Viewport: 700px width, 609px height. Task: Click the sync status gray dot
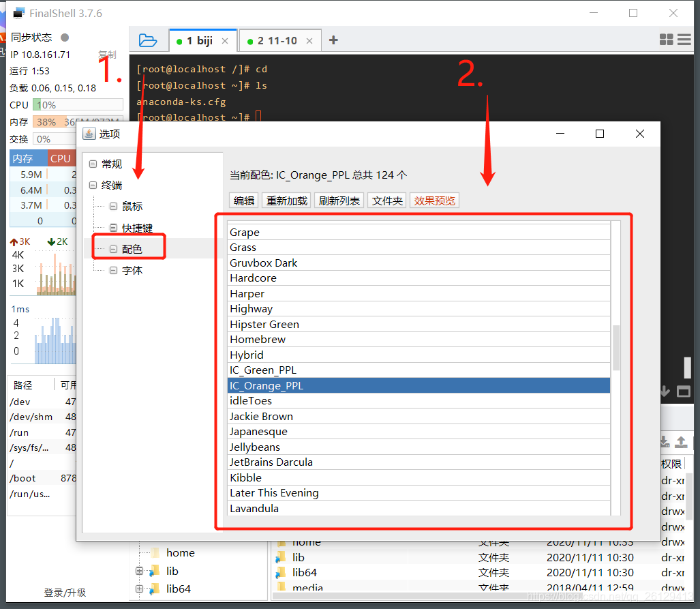point(65,38)
